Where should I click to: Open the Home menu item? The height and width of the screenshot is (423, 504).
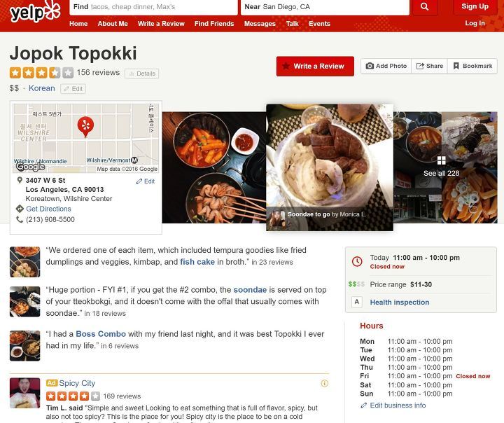click(78, 24)
